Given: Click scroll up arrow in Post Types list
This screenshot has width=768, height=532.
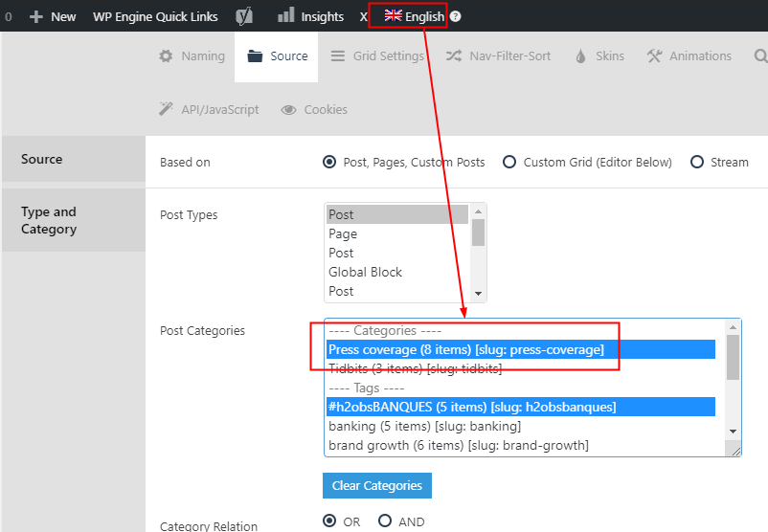Looking at the screenshot, I should [478, 211].
